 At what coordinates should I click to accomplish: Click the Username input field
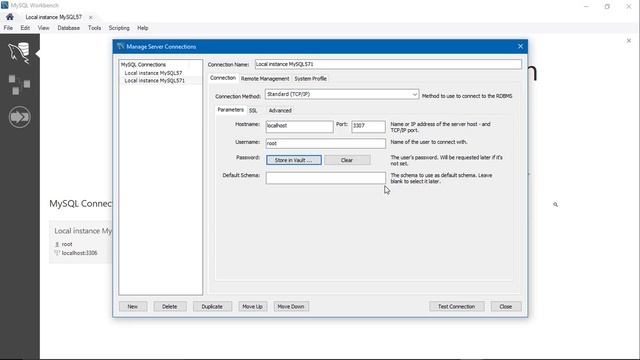point(325,143)
